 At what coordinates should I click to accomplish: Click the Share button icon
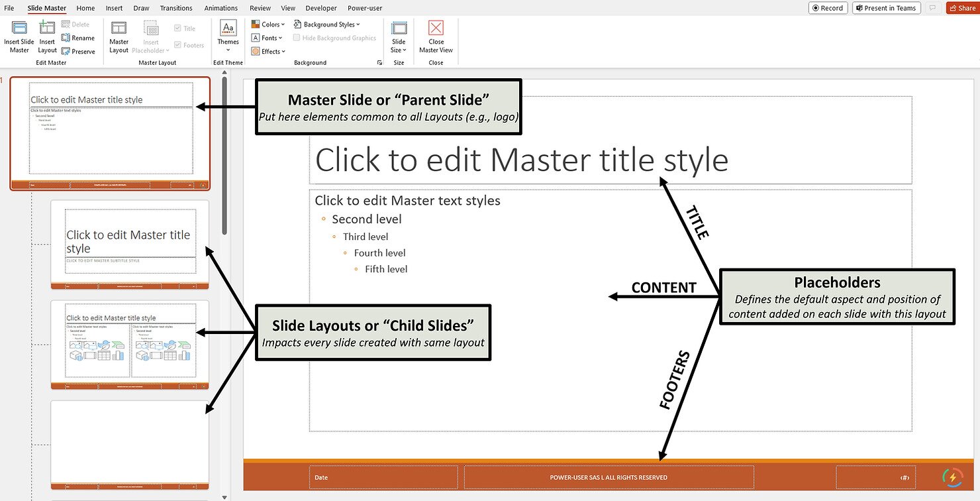[x=954, y=8]
